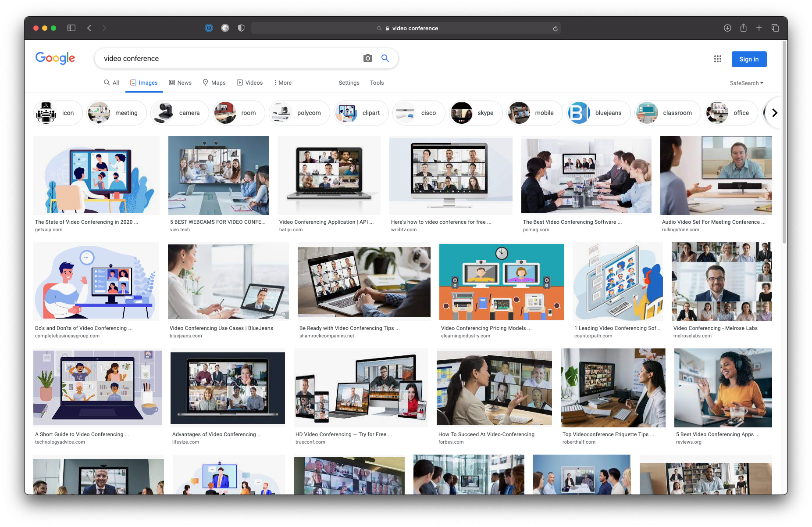
Task: Click the privacy shield icon
Action: [241, 28]
